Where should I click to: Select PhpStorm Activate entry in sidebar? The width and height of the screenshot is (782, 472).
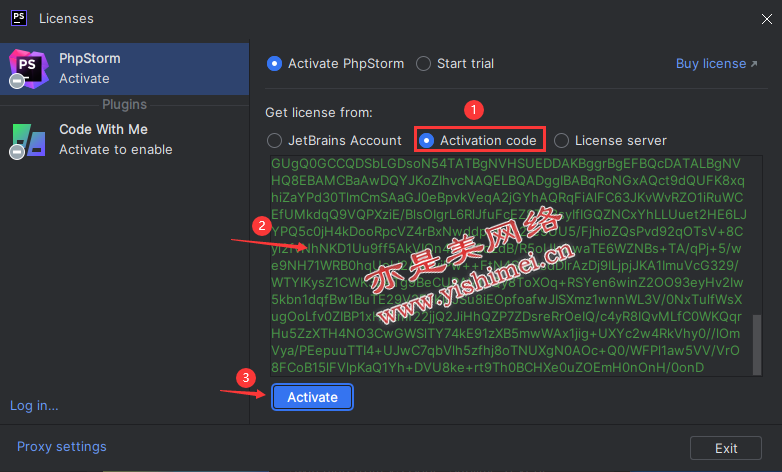pyautogui.click(x=125, y=69)
